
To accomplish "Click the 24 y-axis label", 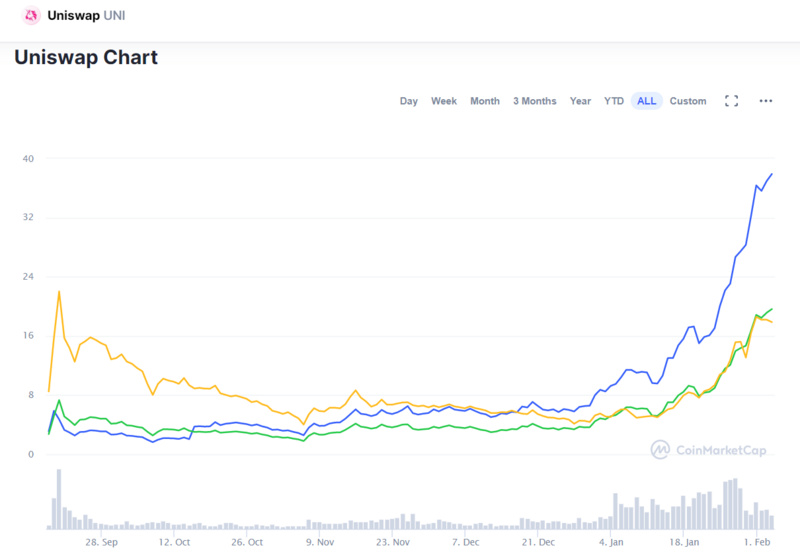I will pyautogui.click(x=28, y=276).
